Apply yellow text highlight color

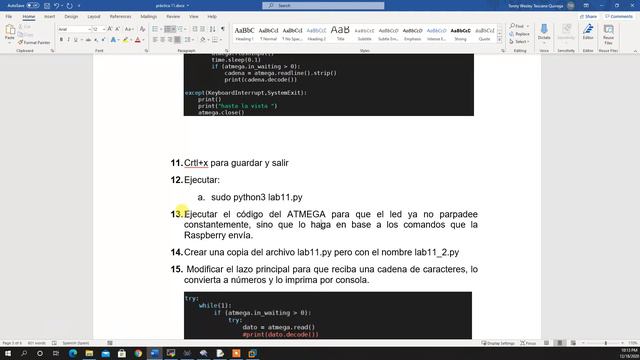click(125, 40)
